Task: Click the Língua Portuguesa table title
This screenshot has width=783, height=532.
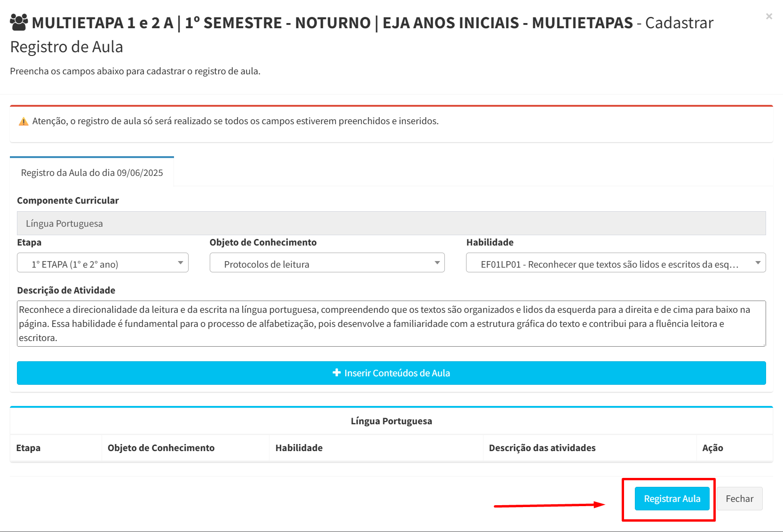Action: (391, 421)
